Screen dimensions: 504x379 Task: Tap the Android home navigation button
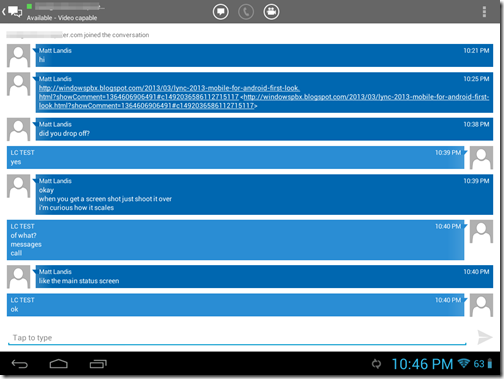[x=59, y=364]
